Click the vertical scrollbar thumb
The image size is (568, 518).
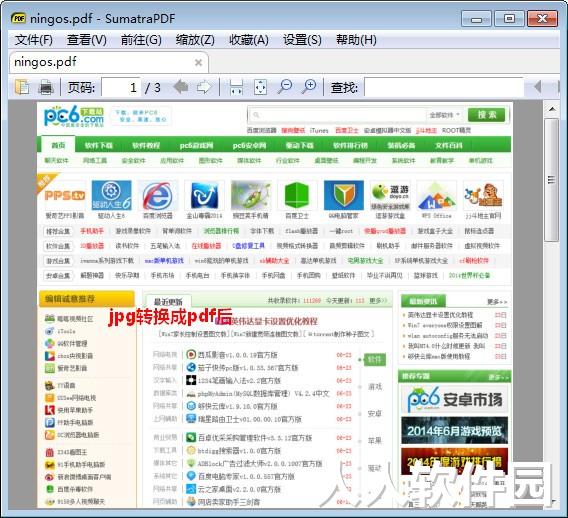coord(552,180)
